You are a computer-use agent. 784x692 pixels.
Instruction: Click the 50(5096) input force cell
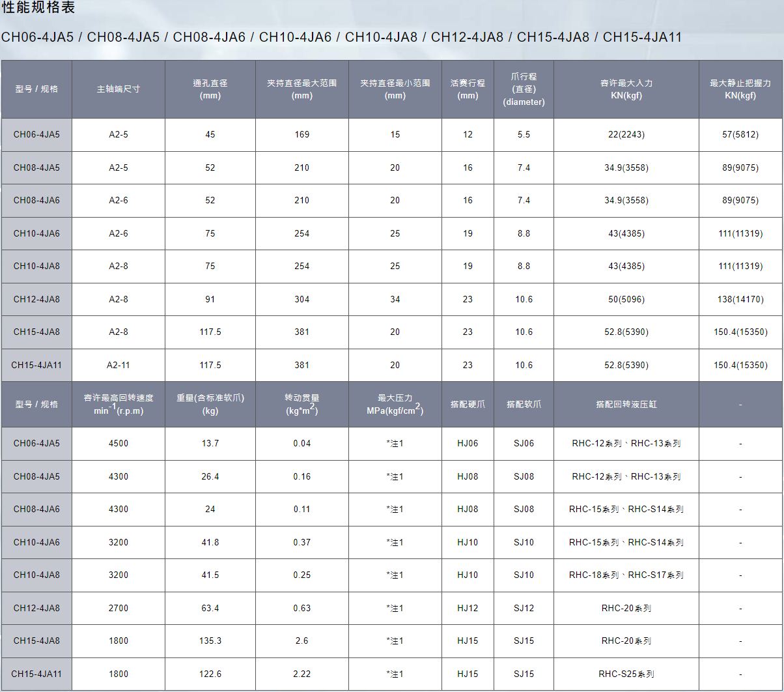point(626,300)
